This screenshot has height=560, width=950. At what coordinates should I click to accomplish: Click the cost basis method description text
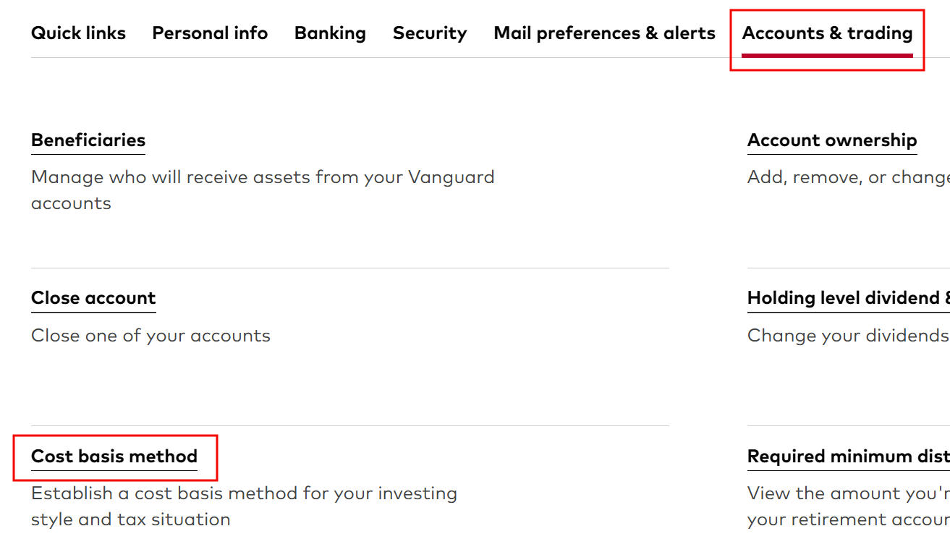[244, 506]
